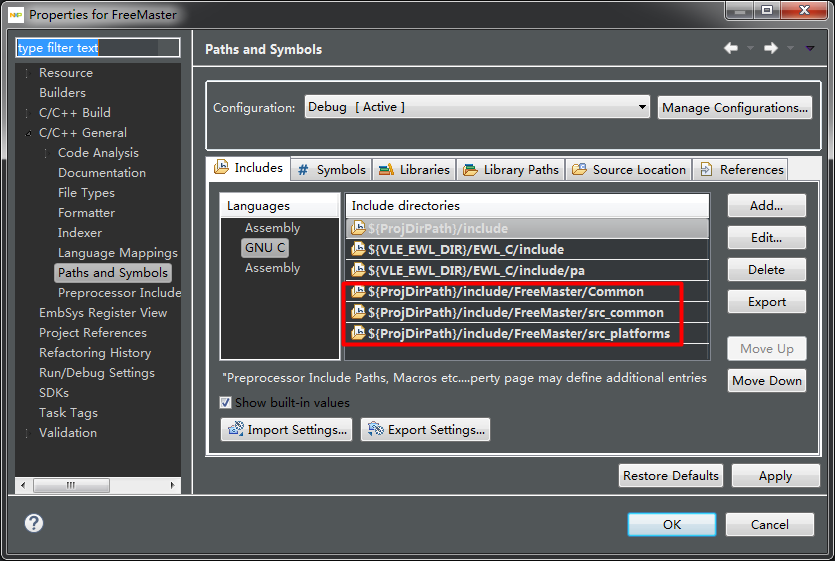Image resolution: width=835 pixels, height=561 pixels.
Task: Select Project References tree item
Action: tap(93, 333)
